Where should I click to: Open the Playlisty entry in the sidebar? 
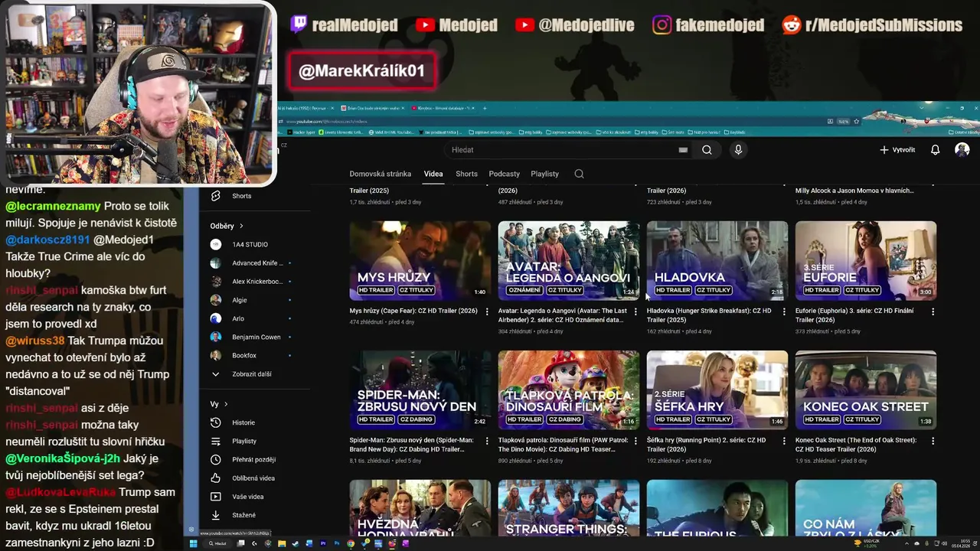[x=244, y=441]
